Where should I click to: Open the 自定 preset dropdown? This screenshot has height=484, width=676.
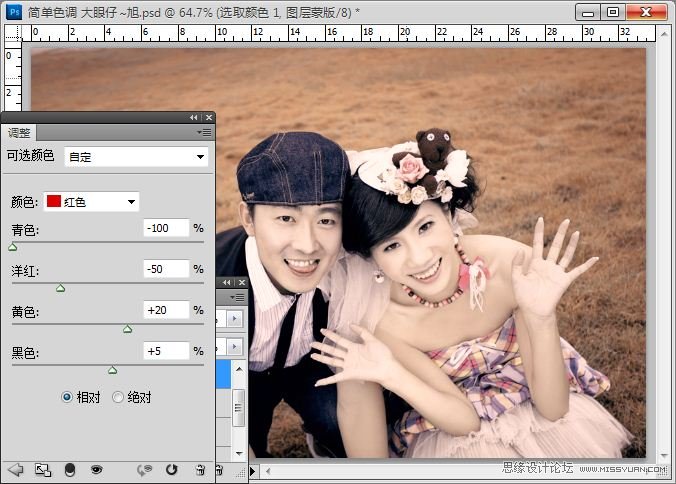(x=136, y=157)
